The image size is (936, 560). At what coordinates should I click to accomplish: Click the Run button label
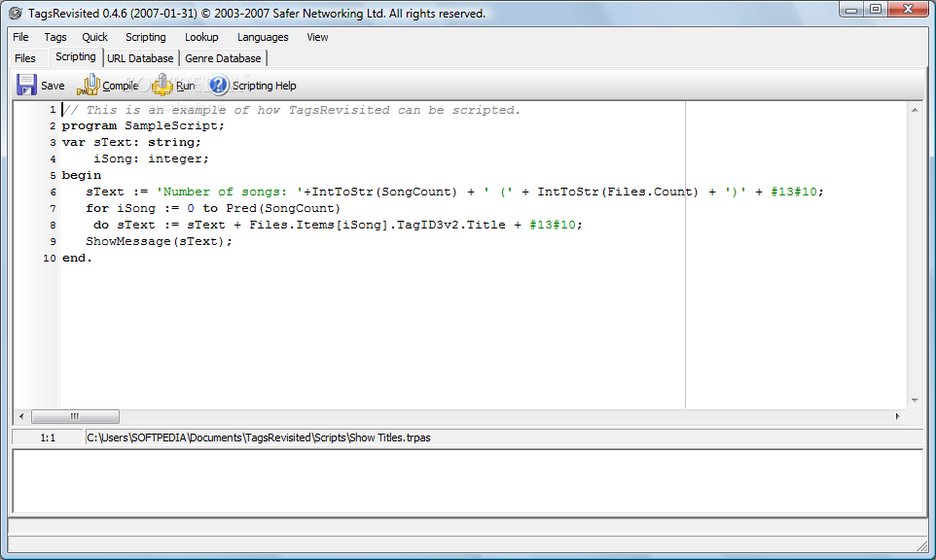[x=186, y=86]
